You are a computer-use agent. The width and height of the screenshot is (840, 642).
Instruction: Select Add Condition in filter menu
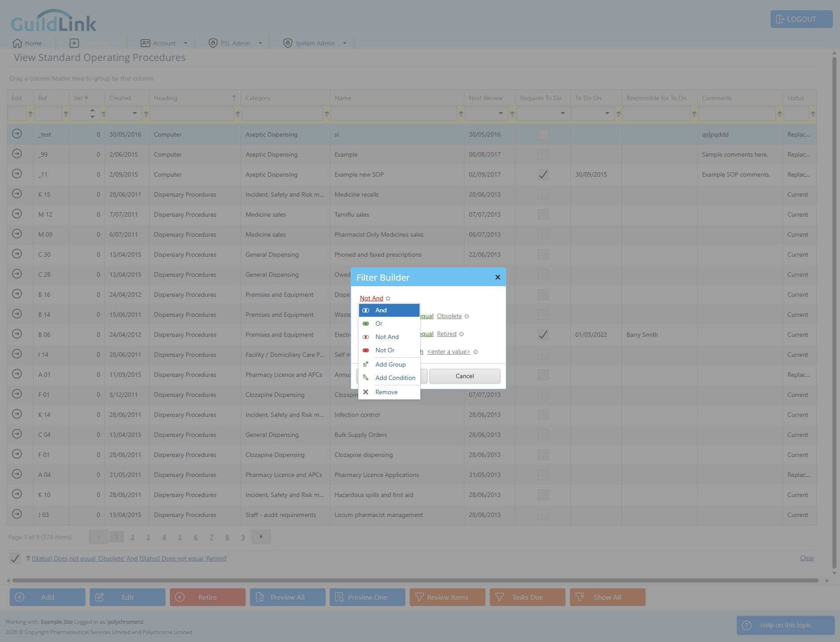pyautogui.click(x=389, y=378)
